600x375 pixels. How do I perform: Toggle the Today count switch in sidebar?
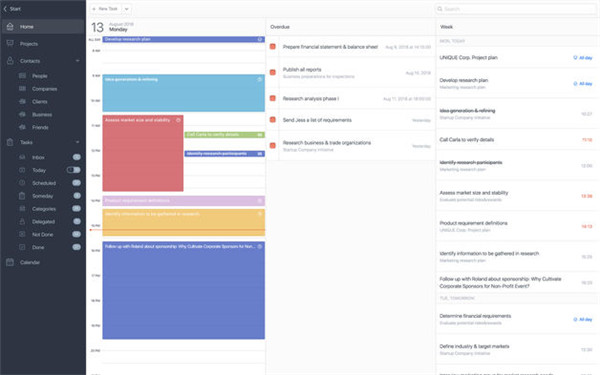pyautogui.click(x=74, y=170)
